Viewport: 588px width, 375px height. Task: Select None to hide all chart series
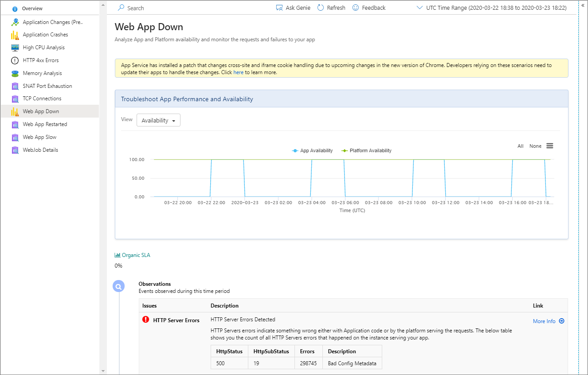(535, 146)
